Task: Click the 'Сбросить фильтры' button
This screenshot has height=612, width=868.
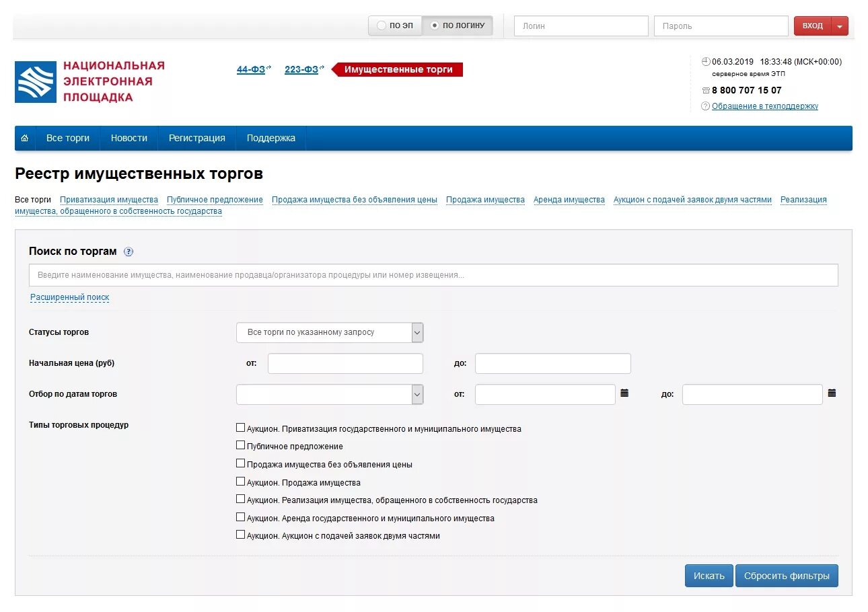Action: tap(787, 576)
